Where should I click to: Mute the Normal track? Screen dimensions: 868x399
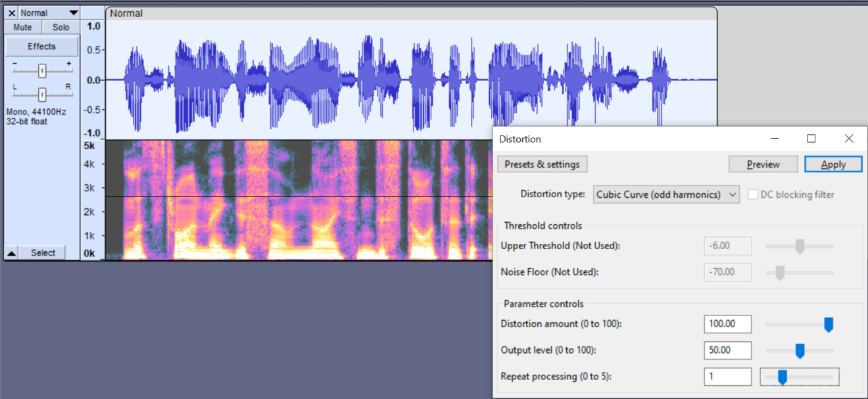tap(22, 27)
